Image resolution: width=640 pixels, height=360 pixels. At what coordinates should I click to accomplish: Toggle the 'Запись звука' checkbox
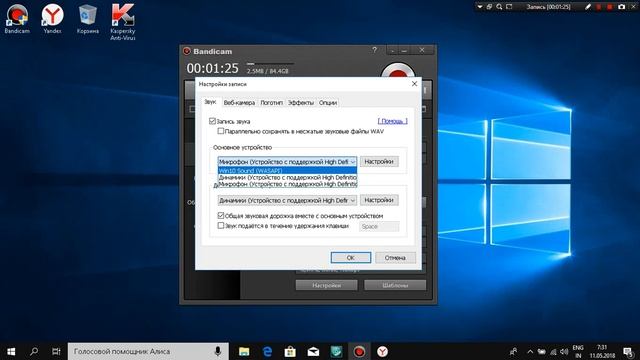[212, 121]
